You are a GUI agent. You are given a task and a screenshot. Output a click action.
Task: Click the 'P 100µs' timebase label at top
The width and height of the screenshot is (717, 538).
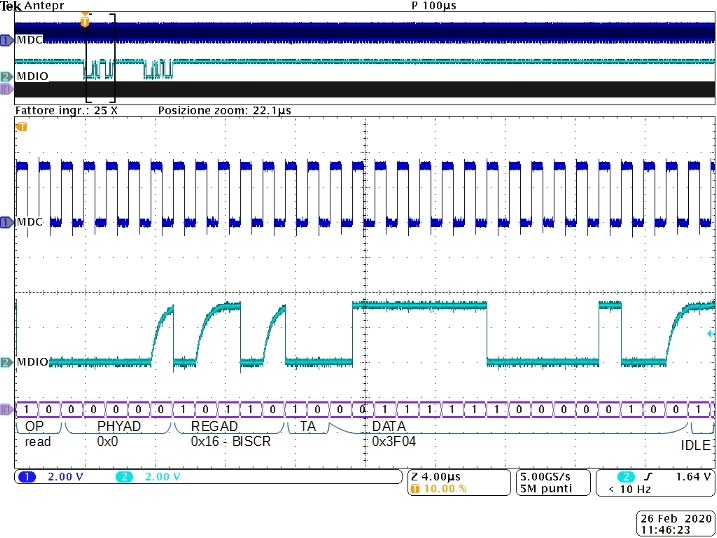pyautogui.click(x=433, y=5)
